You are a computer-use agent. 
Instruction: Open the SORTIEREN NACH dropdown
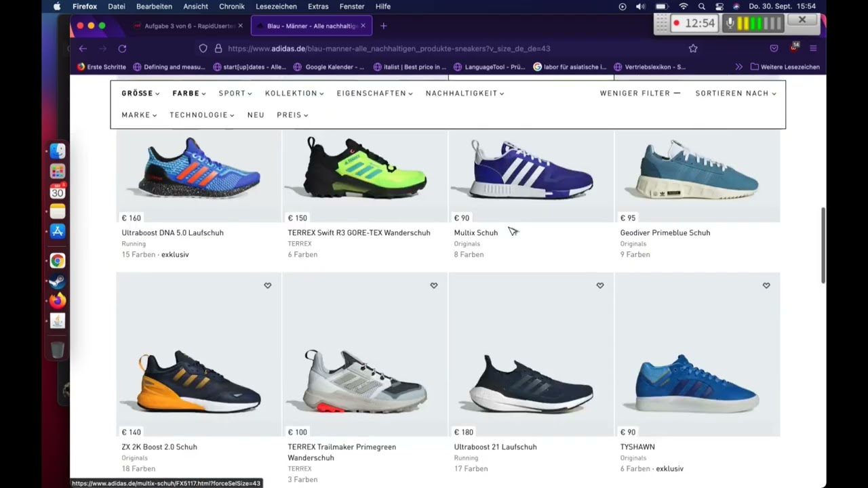click(x=736, y=94)
